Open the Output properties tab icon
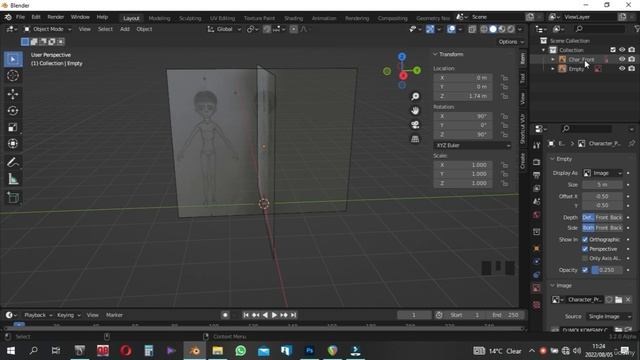 (x=537, y=175)
